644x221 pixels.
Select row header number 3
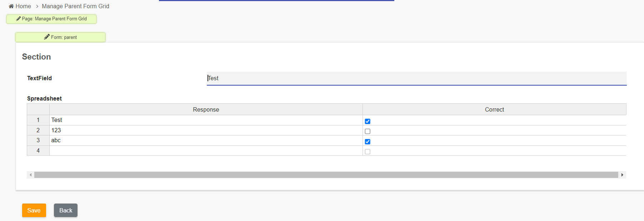[x=38, y=140]
